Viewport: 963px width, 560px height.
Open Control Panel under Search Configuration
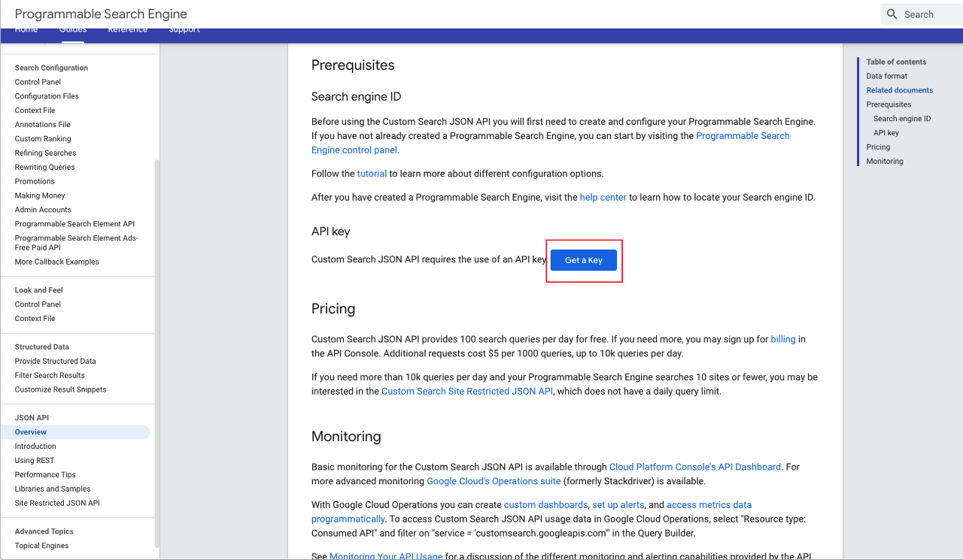[x=38, y=82]
